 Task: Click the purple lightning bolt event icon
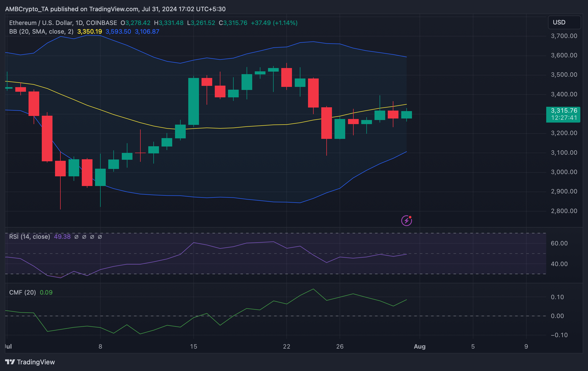(x=406, y=221)
